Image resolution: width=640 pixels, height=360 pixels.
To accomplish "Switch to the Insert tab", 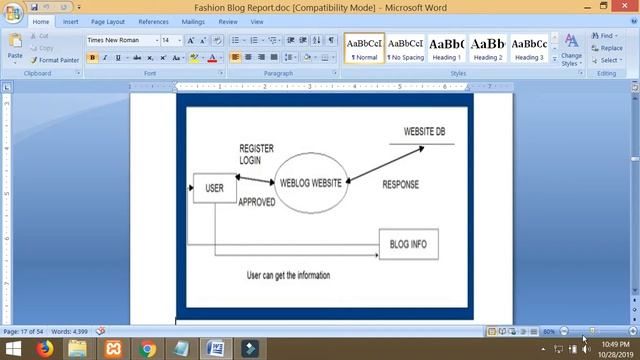I will coord(71,22).
